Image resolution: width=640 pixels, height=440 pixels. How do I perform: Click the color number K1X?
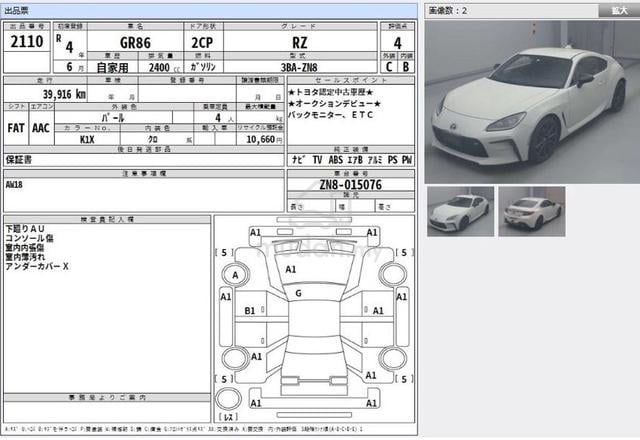pos(87,140)
